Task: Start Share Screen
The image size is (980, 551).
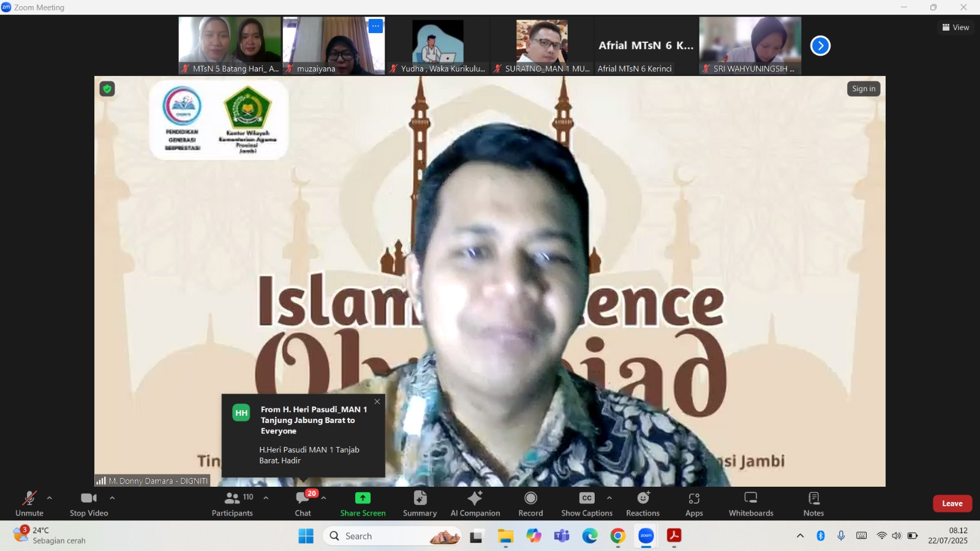Action: coord(363,503)
